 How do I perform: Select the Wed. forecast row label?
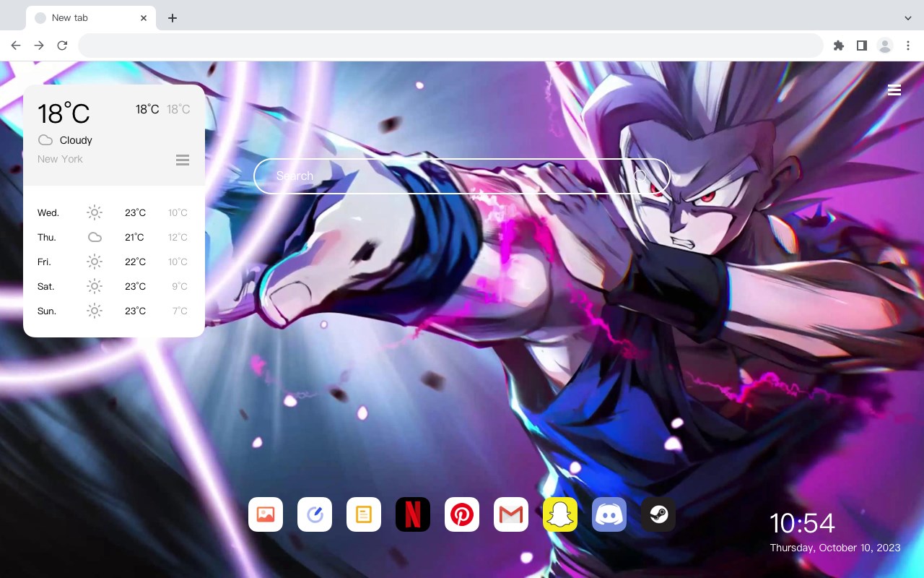(x=48, y=212)
